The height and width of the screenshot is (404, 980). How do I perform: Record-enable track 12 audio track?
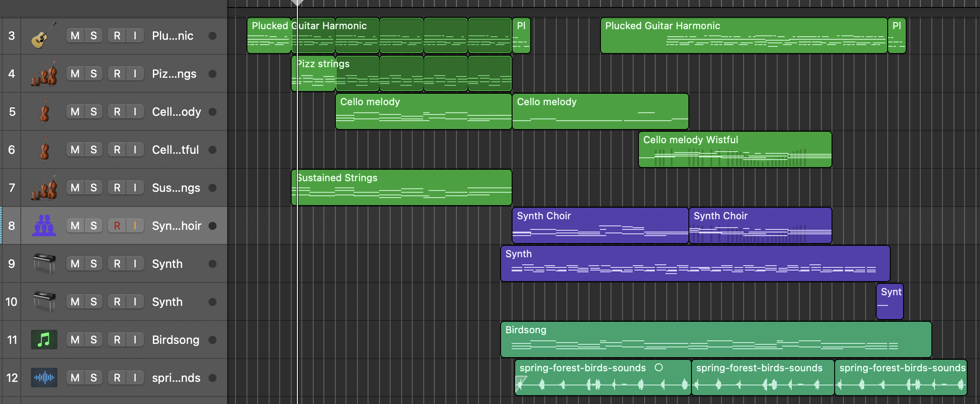pos(117,377)
